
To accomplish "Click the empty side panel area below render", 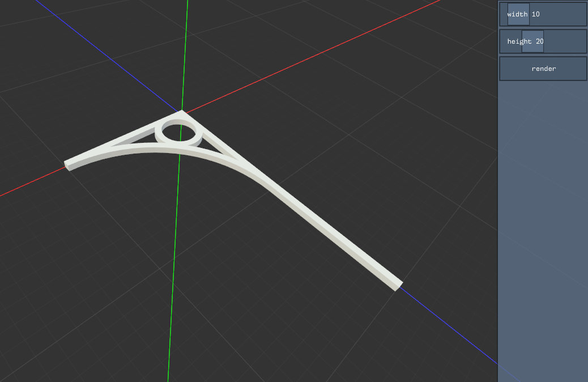I will [543, 227].
